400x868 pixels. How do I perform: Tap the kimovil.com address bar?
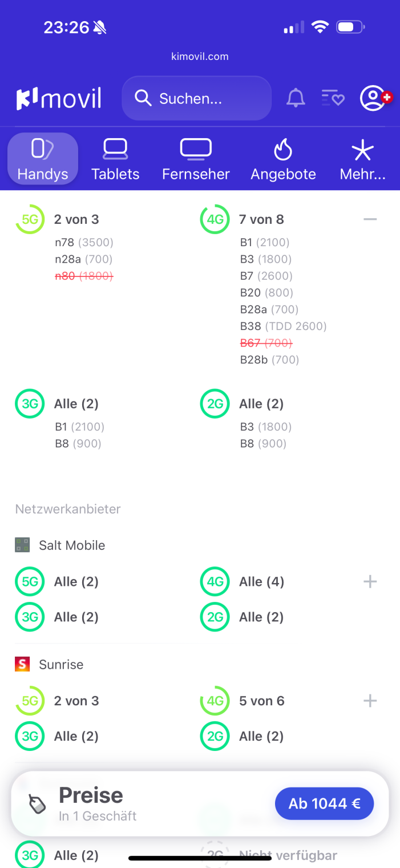coord(200,57)
